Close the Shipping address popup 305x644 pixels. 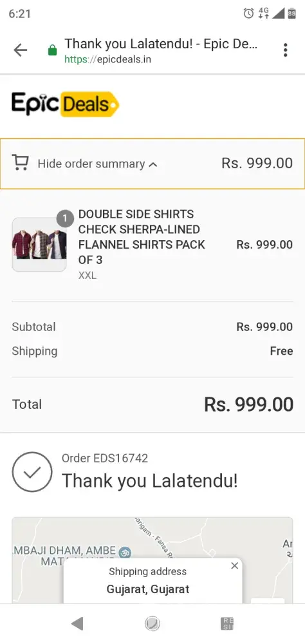pyautogui.click(x=234, y=566)
